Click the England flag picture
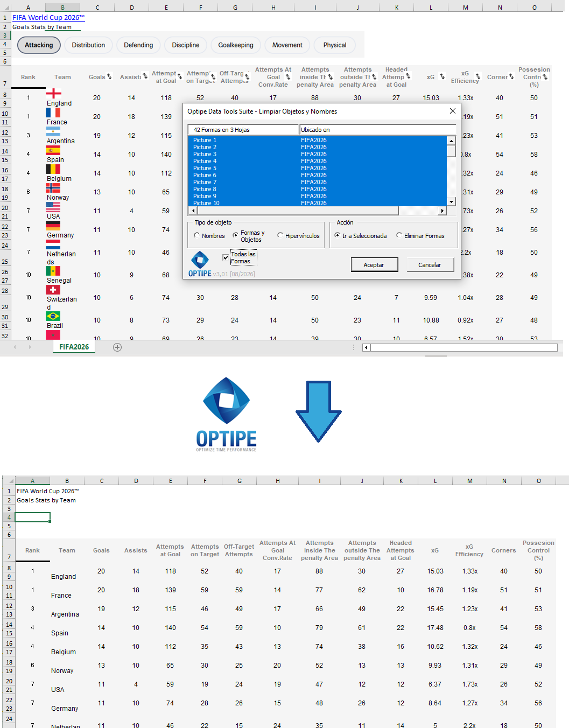This screenshot has width=569, height=728. click(53, 94)
